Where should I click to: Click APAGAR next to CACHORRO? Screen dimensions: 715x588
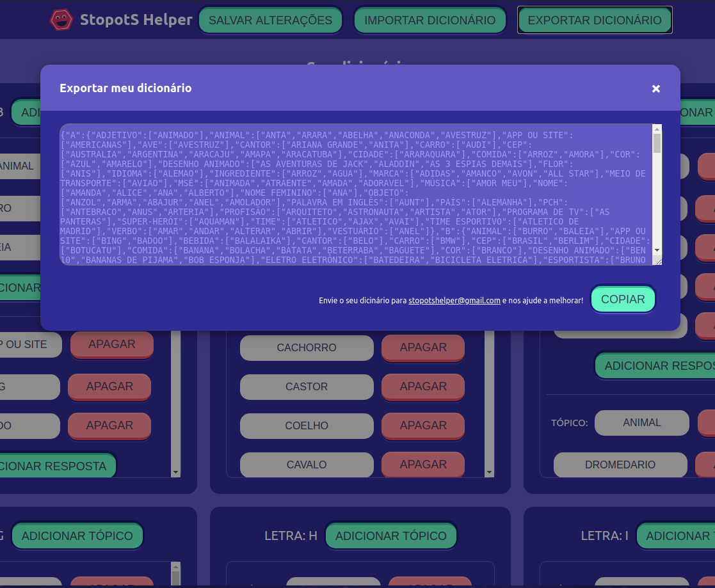[422, 347]
